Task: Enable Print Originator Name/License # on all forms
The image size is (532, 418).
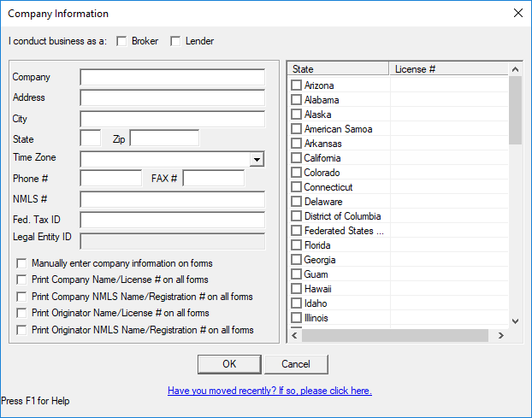Action: (21, 313)
